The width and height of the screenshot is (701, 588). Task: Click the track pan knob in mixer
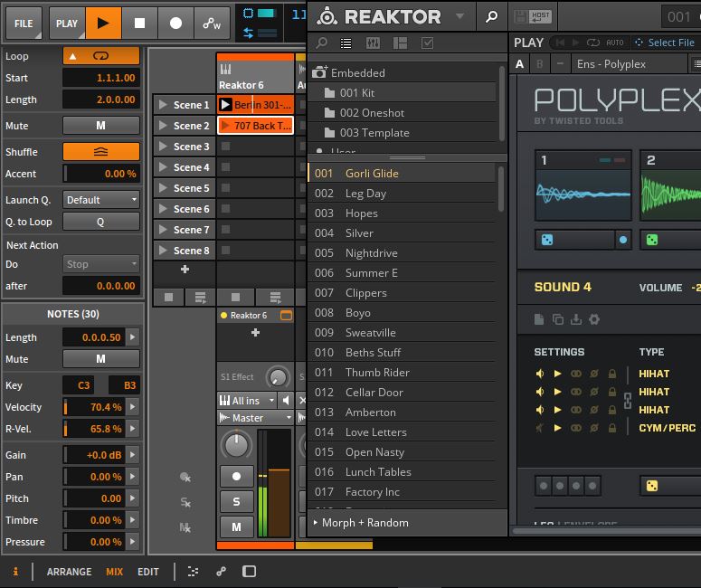[236, 444]
